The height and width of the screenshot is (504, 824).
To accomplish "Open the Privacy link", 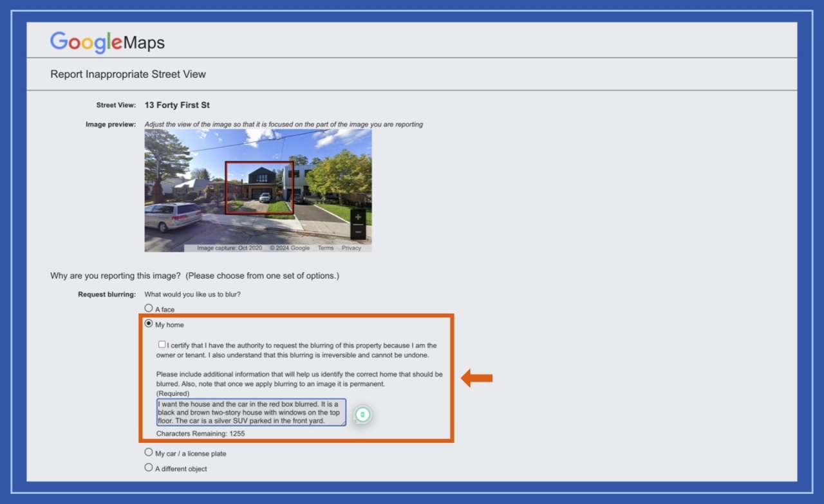I will coord(351,247).
